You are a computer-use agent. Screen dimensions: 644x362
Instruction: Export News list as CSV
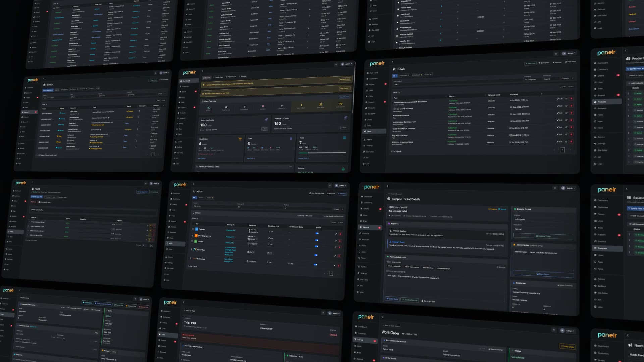[x=562, y=87]
